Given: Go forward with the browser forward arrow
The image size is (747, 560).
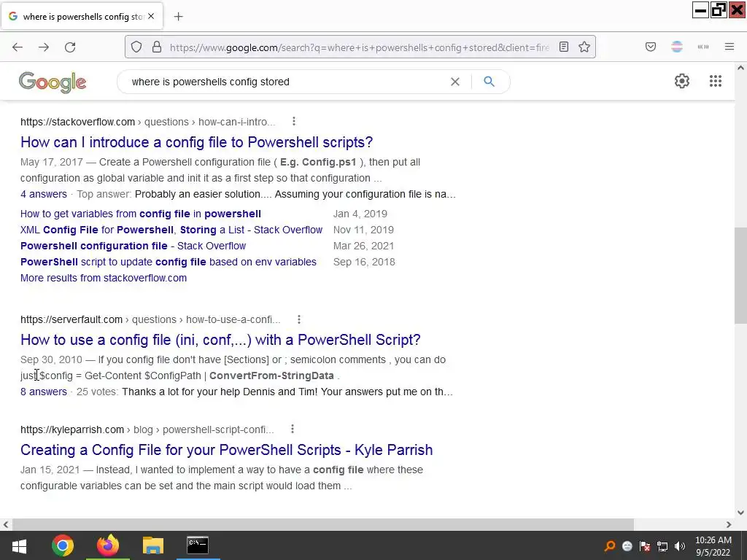Looking at the screenshot, I should click(44, 47).
